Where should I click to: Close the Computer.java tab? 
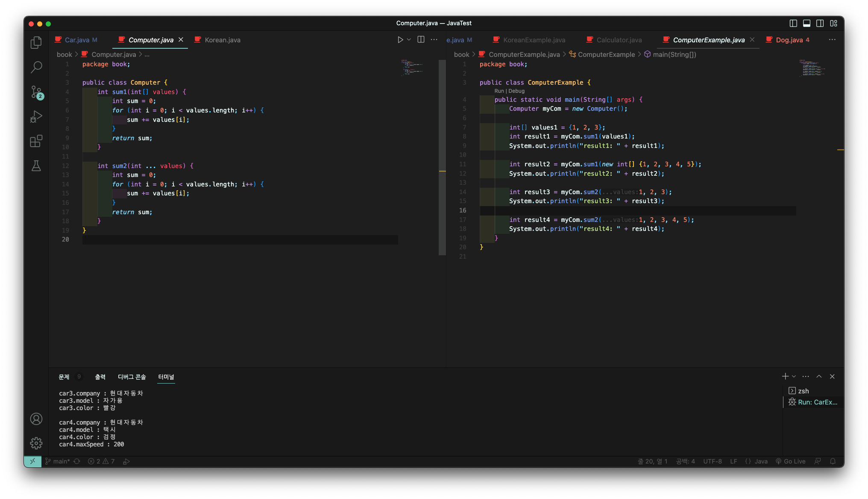click(181, 40)
